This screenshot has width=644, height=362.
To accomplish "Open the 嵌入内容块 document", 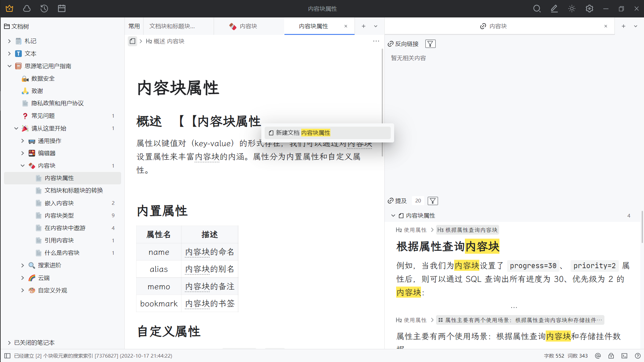I will (x=59, y=203).
